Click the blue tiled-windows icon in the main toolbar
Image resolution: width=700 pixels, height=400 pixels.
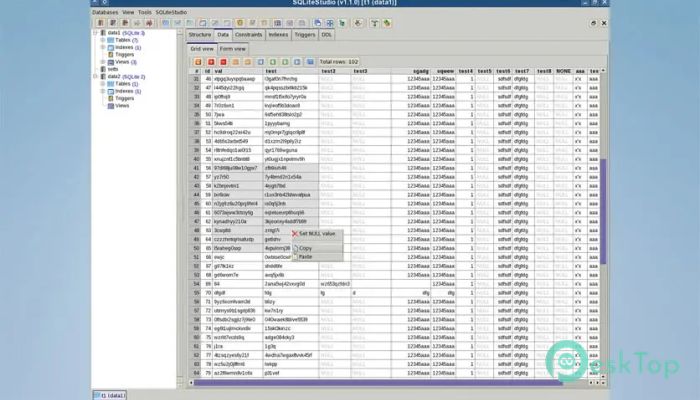[x=330, y=23]
